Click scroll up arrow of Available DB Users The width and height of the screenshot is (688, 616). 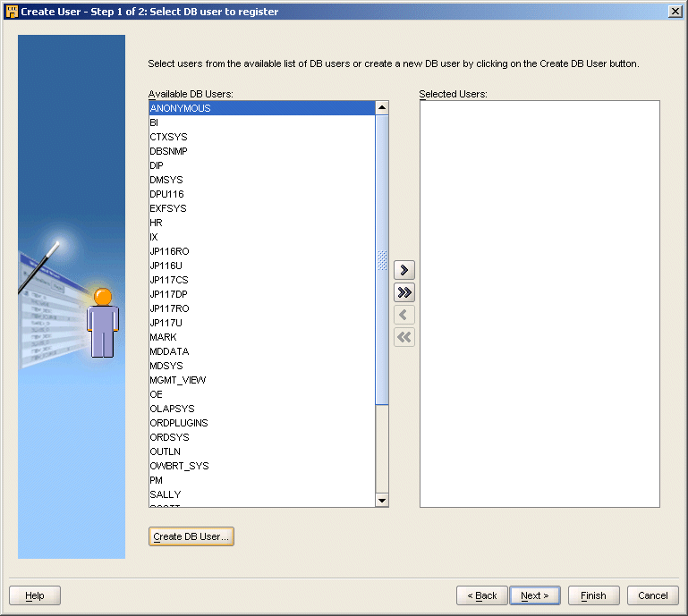[382, 107]
